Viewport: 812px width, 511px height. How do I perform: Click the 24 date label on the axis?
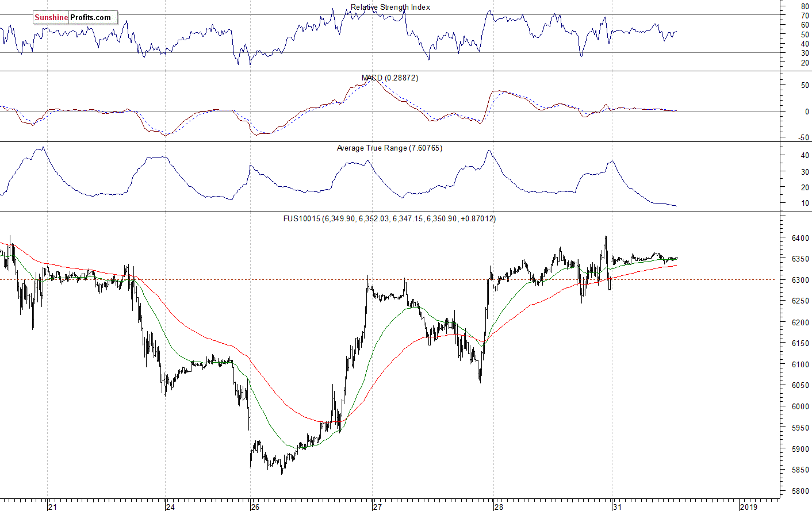[x=171, y=507]
